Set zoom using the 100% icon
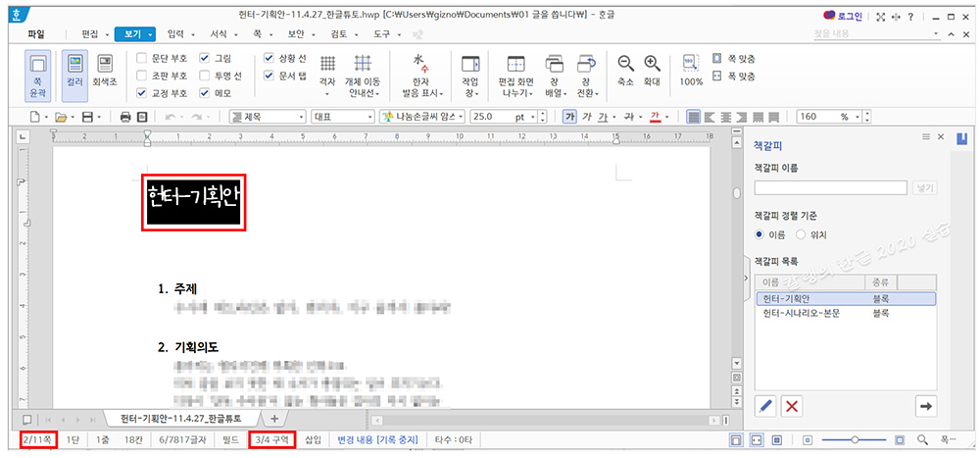 pyautogui.click(x=691, y=70)
